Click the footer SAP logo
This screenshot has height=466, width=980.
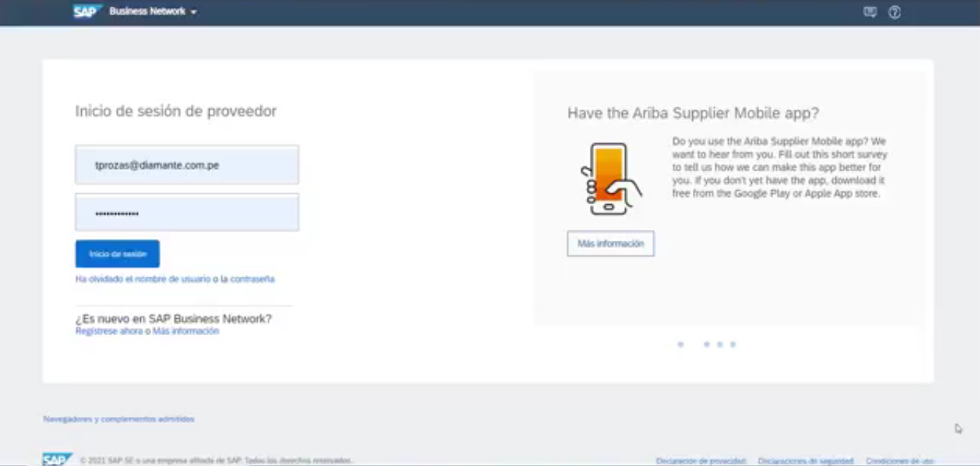coord(57,460)
